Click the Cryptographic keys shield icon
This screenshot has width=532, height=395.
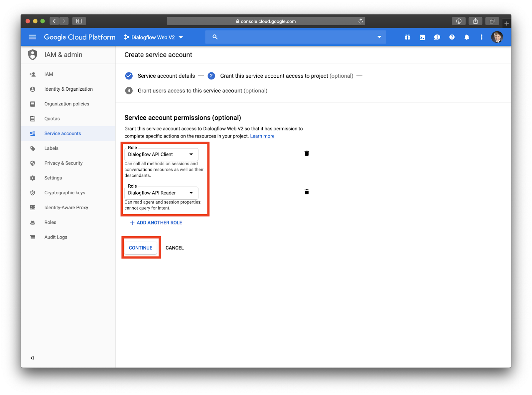33,193
